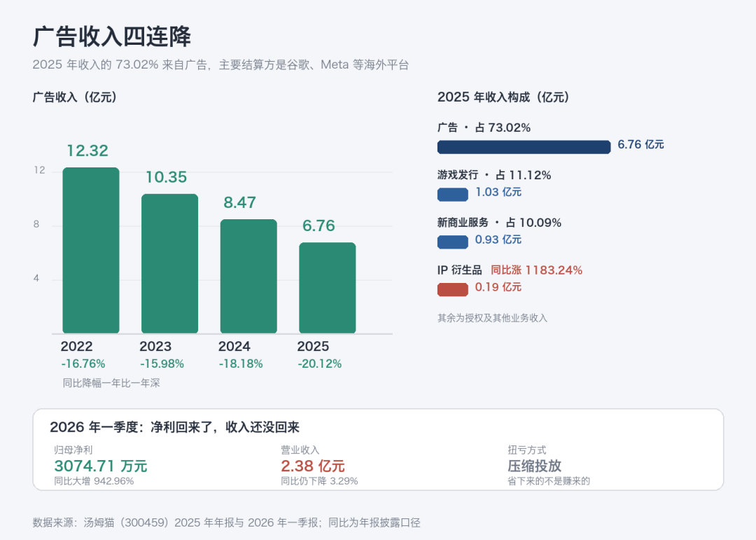This screenshot has height=540, width=756.
Task: Click the 2025 年收入构成 heading
Action: 503,97
